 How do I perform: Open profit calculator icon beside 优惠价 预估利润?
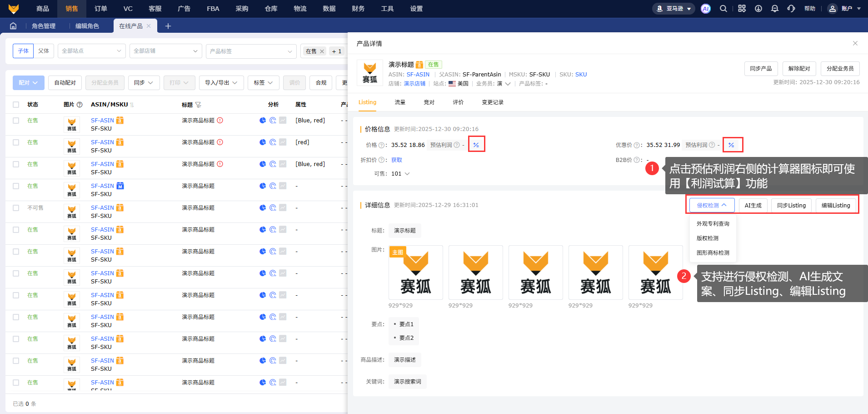(732, 145)
